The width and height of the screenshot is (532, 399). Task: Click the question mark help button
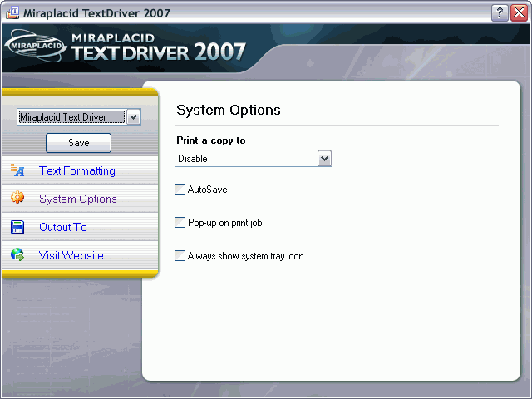[x=500, y=13]
